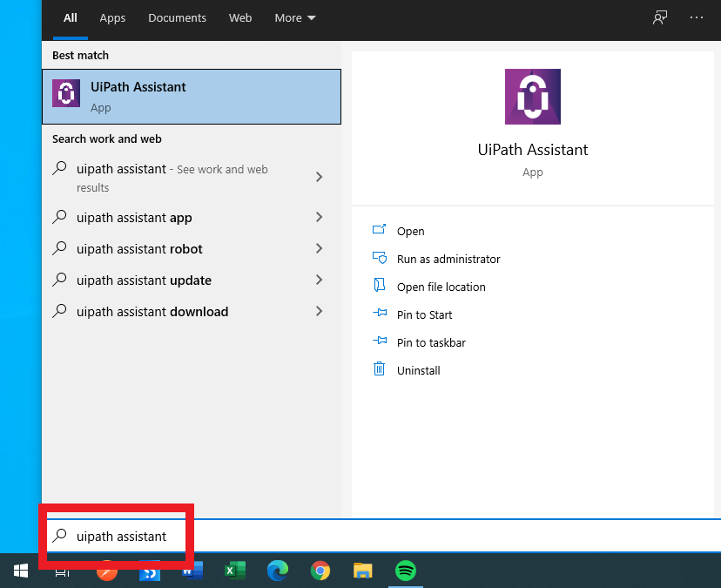Switch to the Documents search tab
The width and height of the screenshot is (721, 588).
pos(177,18)
